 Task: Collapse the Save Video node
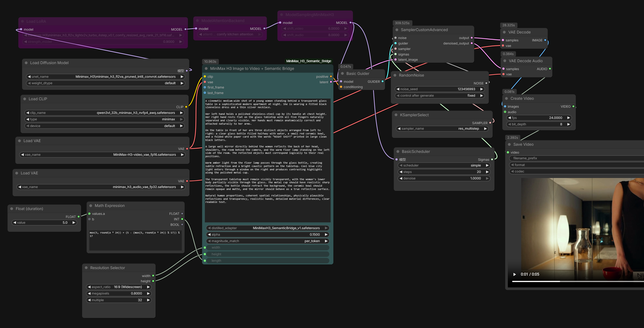(x=509, y=144)
